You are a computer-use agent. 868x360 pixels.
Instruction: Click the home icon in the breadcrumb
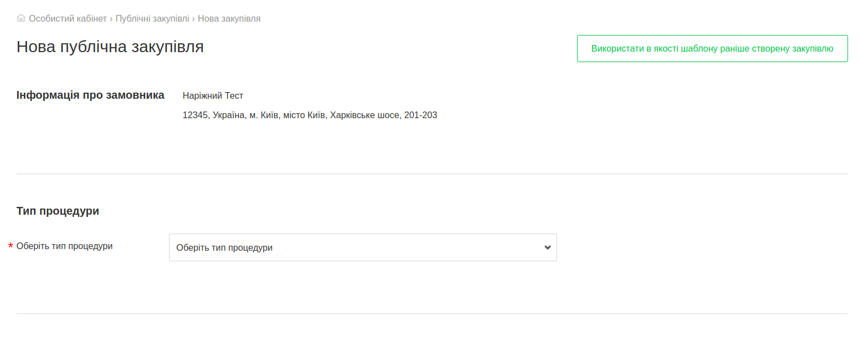(x=21, y=18)
